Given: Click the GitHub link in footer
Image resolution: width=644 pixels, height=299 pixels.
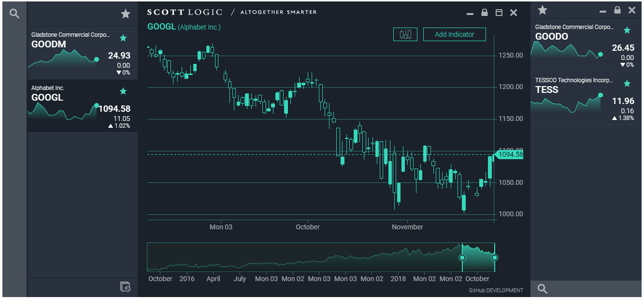Looking at the screenshot, I should tap(477, 290).
